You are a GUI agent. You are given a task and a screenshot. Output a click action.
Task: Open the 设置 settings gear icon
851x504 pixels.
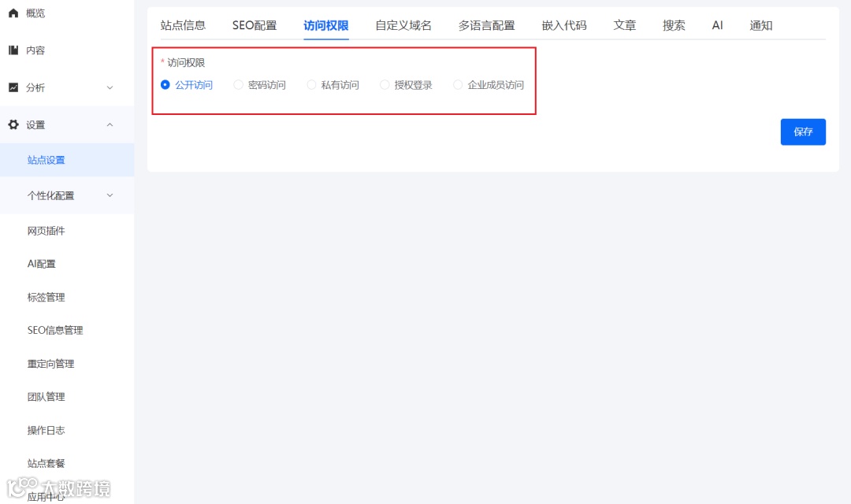click(x=11, y=124)
